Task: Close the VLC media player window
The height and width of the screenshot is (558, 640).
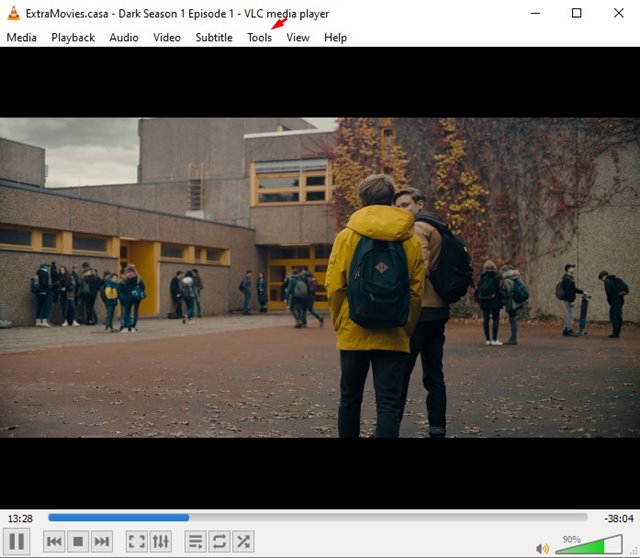Action: [619, 13]
